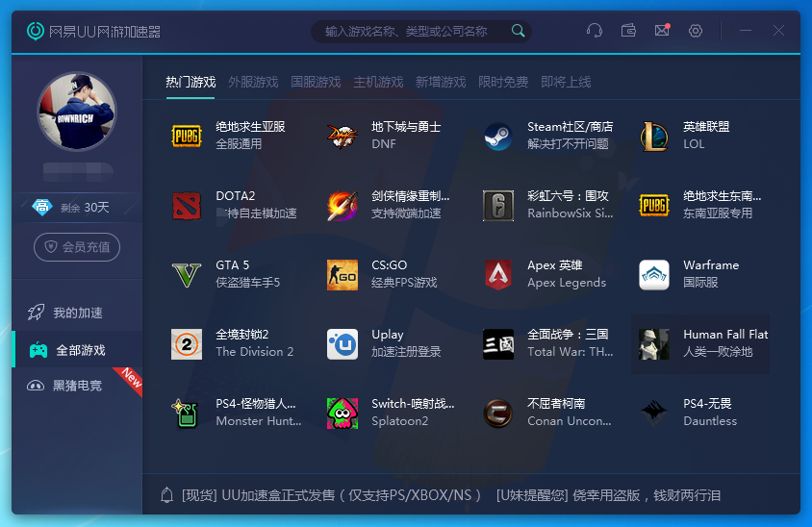Select the PS4-无畏 title text

(707, 404)
